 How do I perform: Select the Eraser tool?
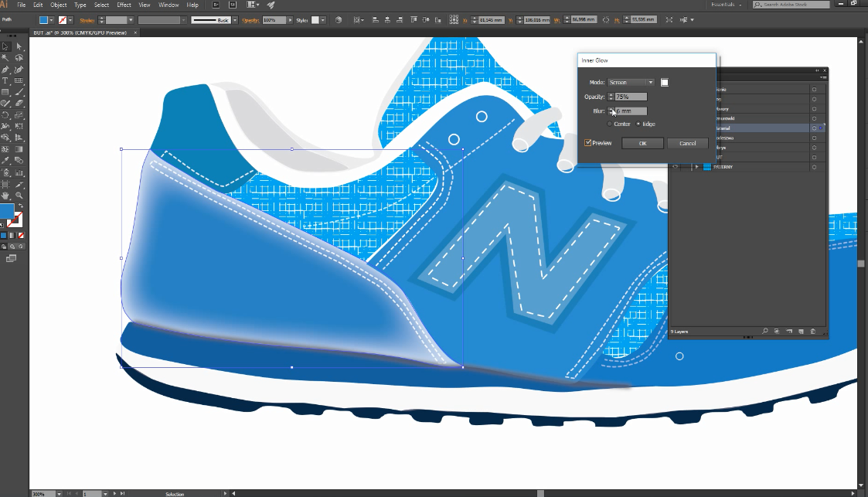19,104
